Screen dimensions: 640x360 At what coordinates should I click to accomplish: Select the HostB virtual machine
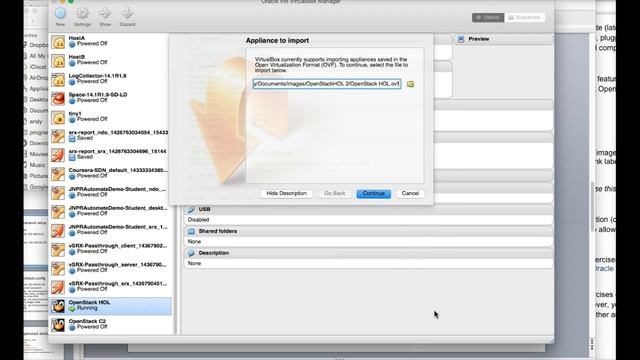pos(110,61)
